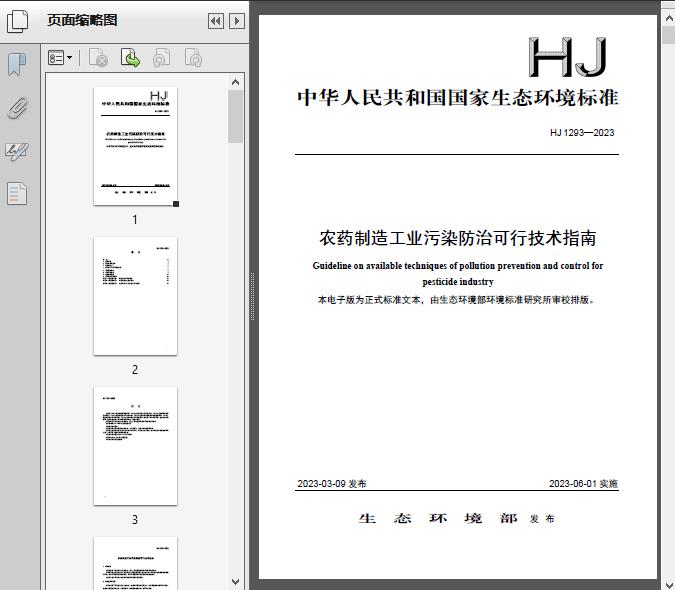Click the English title line starting "Guideline on available"
The image size is (675, 590).
458,266
